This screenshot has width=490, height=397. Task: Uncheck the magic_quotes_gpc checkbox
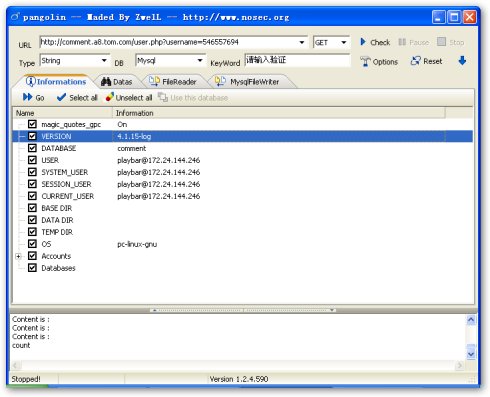point(32,124)
